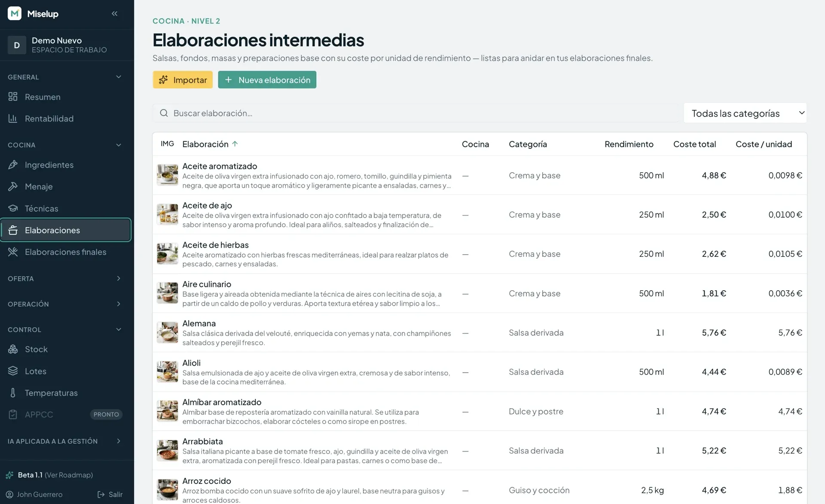Click the Rentabilidad chart icon

(13, 118)
